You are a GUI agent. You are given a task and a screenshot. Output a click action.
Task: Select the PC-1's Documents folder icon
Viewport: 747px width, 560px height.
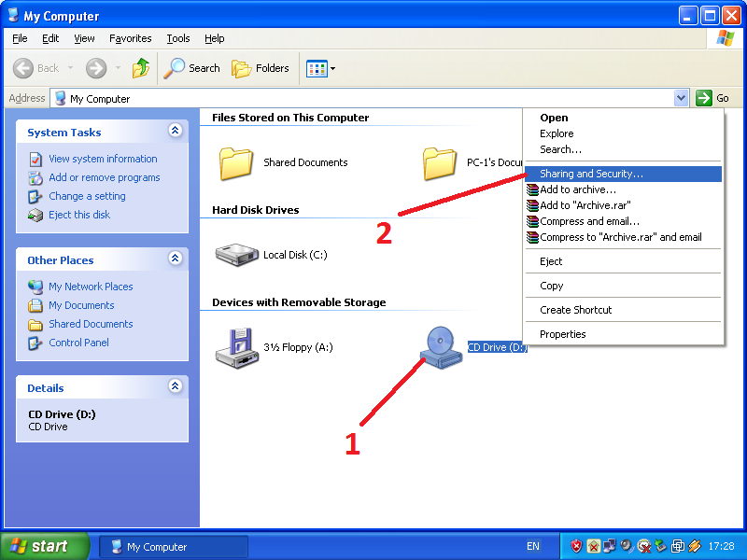click(439, 163)
